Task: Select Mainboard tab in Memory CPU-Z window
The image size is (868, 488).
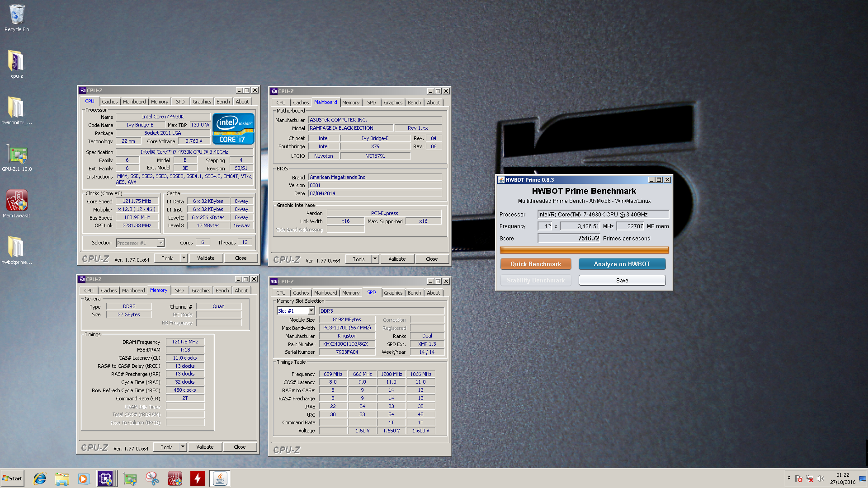Action: pyautogui.click(x=133, y=291)
